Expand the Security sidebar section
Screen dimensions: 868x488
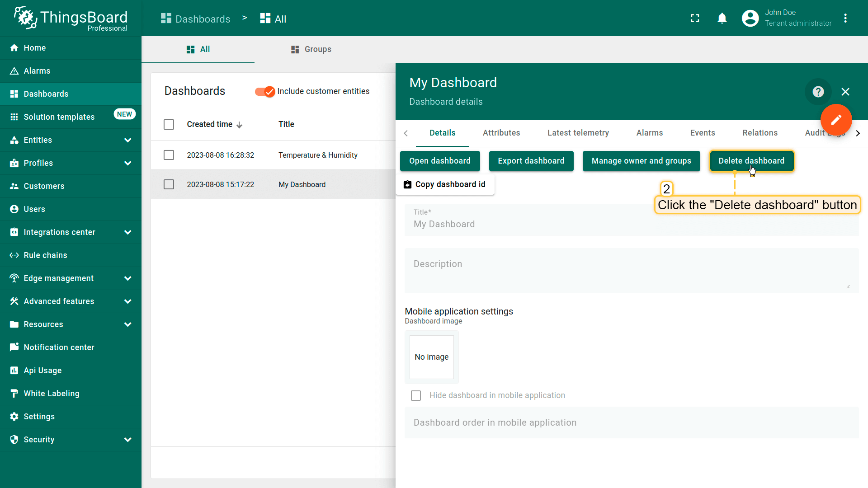click(x=127, y=440)
